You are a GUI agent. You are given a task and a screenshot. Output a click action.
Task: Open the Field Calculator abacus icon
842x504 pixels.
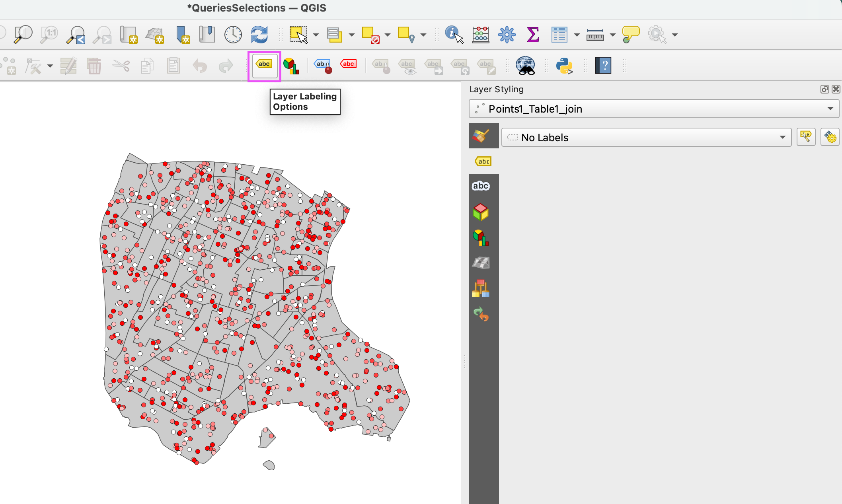tap(480, 35)
